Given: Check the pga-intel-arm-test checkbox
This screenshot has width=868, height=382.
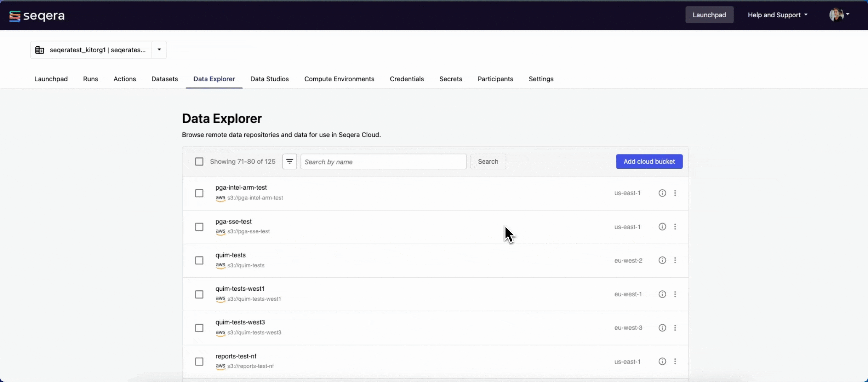Looking at the screenshot, I should coord(199,193).
